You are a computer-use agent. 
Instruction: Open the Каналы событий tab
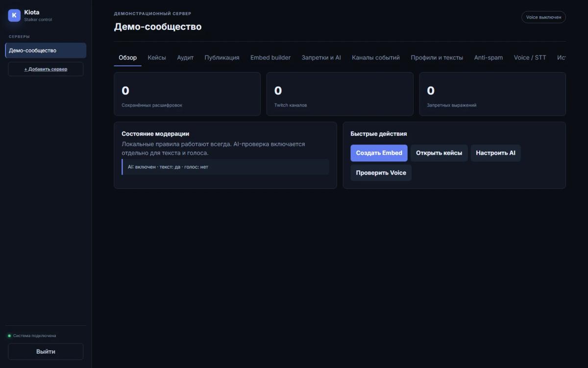376,57
